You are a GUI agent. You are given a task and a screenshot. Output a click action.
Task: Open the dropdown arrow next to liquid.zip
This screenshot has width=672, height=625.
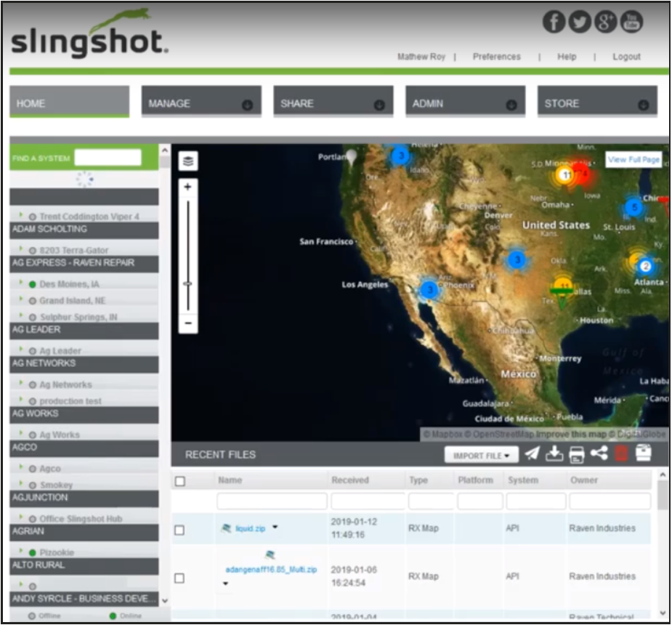275,527
